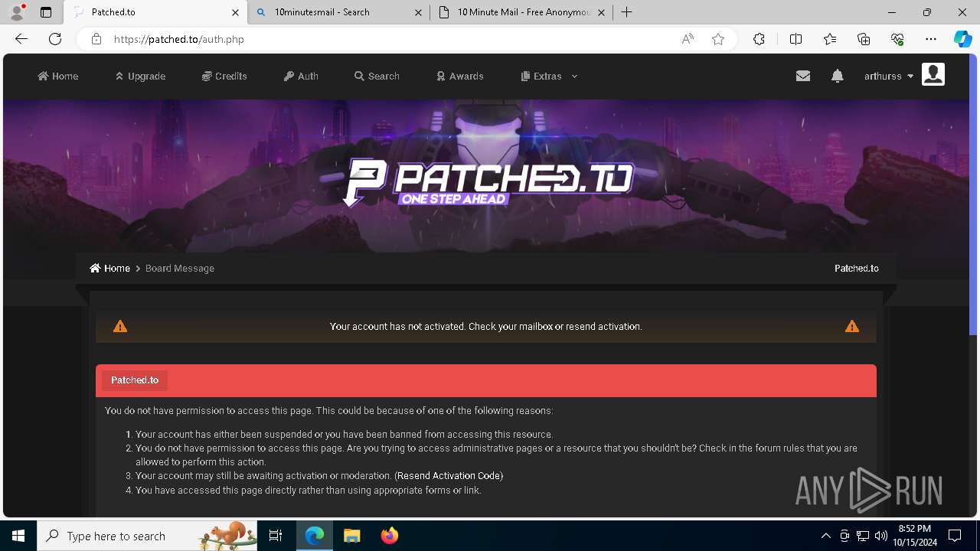The image size is (980, 551).
Task: Click taskbar search box
Action: (x=147, y=536)
